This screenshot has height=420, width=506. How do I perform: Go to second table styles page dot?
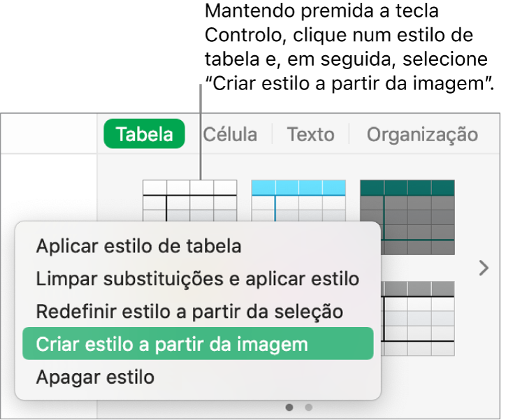click(308, 407)
